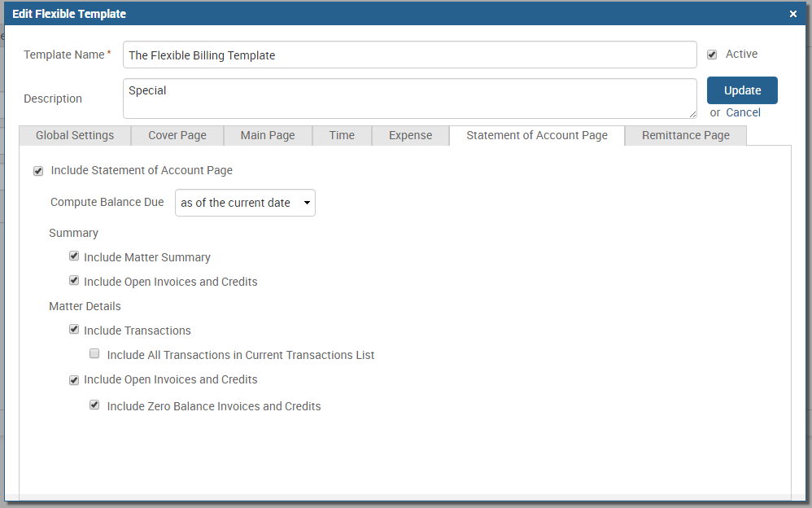812x508 pixels.
Task: Disable Include Transactions checkbox
Action: (x=74, y=330)
